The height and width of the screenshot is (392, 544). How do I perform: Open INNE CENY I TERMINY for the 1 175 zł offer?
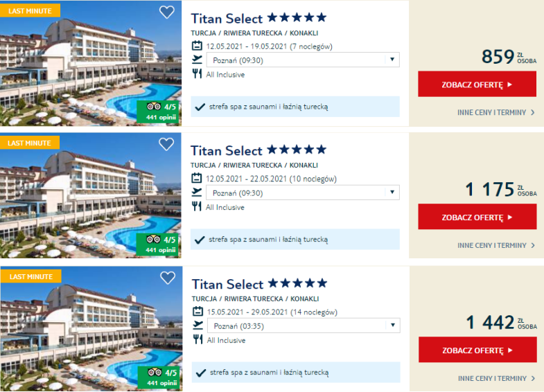496,245
